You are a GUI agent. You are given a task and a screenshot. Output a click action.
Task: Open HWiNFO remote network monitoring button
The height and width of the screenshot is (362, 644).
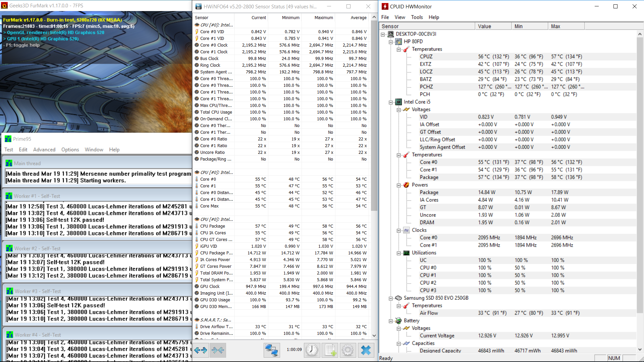click(271, 350)
